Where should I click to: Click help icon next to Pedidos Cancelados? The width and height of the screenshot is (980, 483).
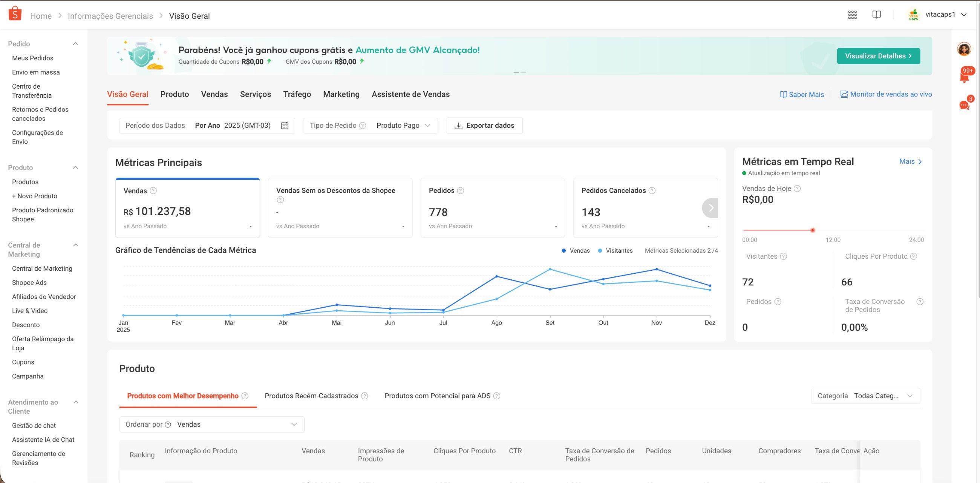point(652,191)
